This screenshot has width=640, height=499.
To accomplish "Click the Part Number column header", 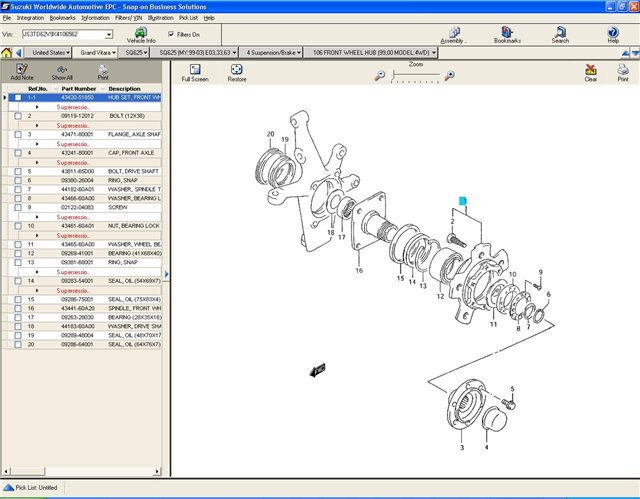I will coord(78,88).
